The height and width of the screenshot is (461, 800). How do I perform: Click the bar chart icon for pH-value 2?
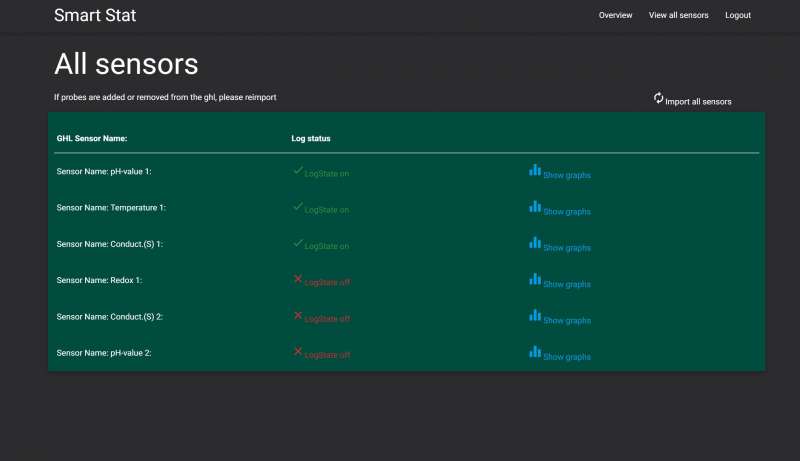coord(534,352)
